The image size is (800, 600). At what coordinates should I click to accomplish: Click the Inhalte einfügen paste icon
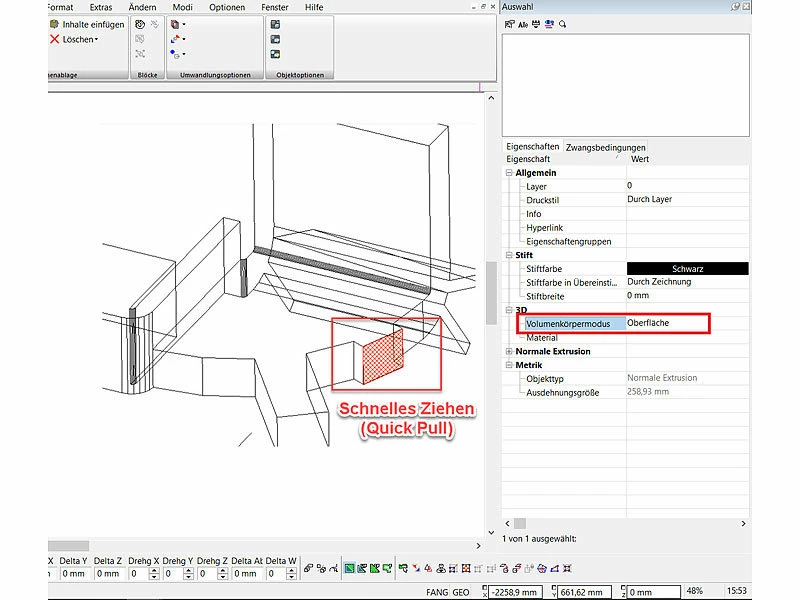tap(54, 24)
